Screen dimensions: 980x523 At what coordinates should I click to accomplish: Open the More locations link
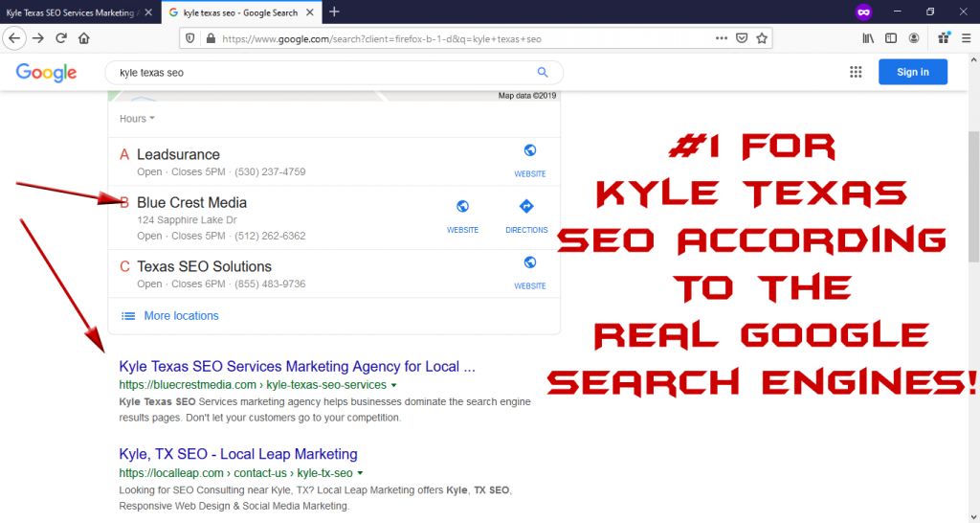[x=180, y=316]
